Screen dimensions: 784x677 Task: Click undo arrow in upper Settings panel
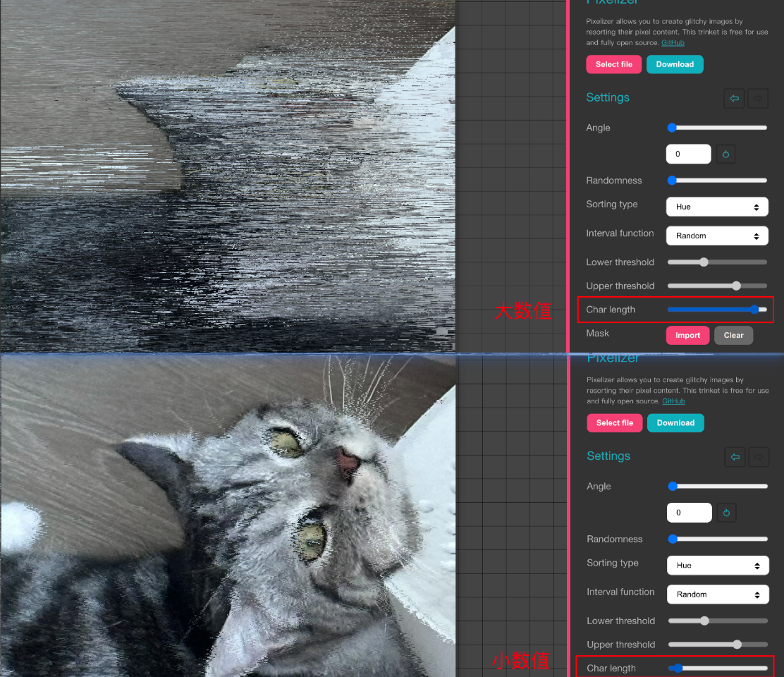(x=734, y=99)
